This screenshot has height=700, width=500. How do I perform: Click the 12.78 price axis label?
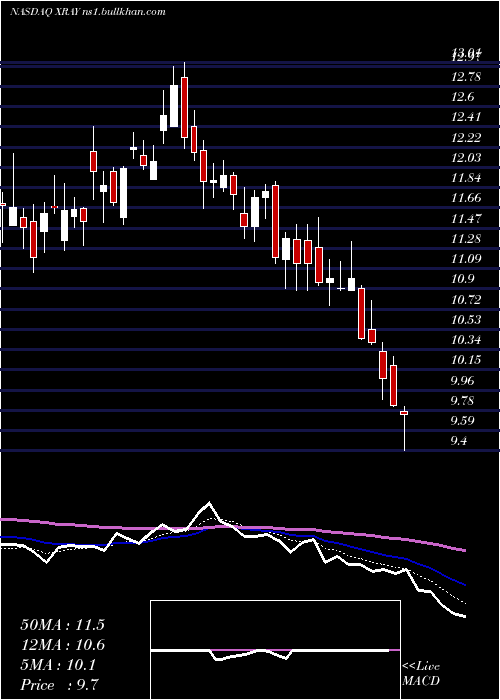466,77
